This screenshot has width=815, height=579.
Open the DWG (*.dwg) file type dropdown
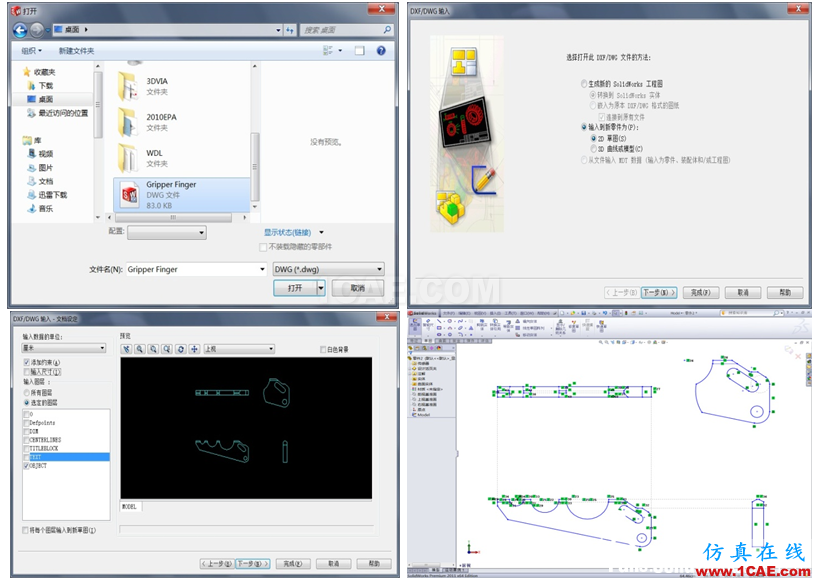tap(328, 269)
